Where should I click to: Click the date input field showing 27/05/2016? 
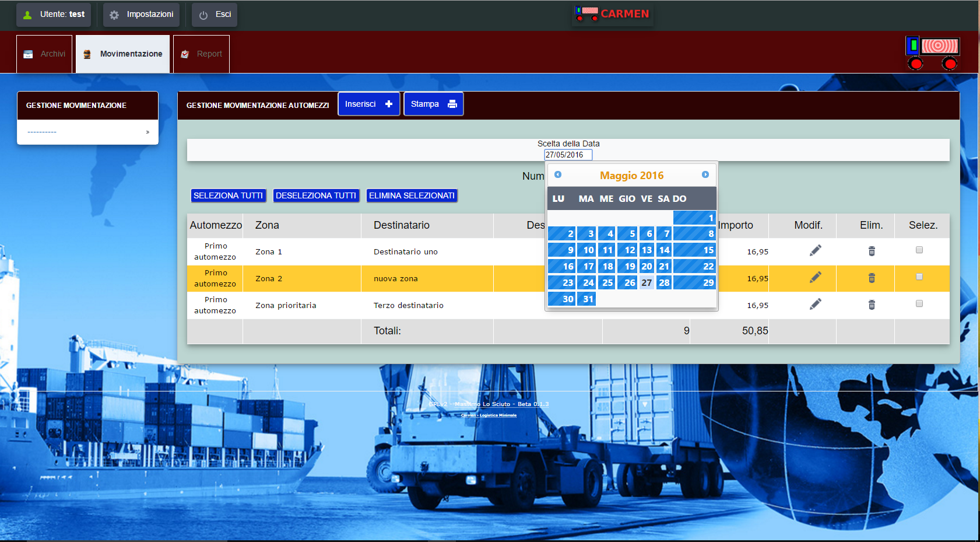(x=568, y=155)
